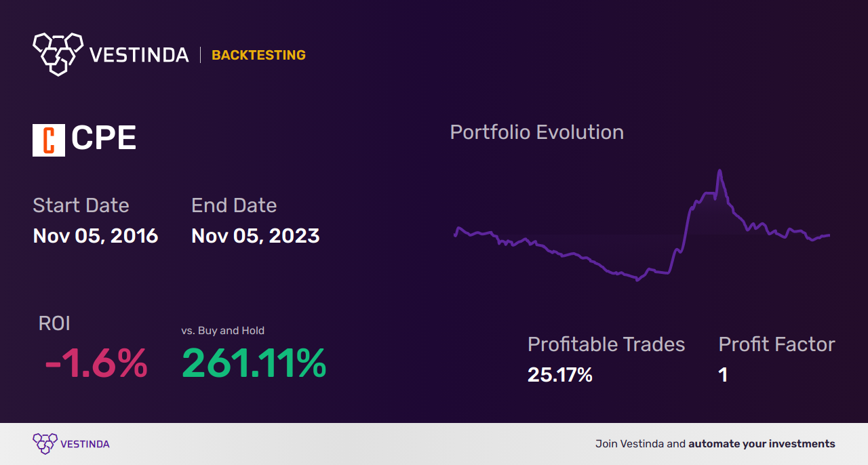Image resolution: width=868 pixels, height=465 pixels.
Task: Click the CPE ticker symbol text
Action: [104, 140]
